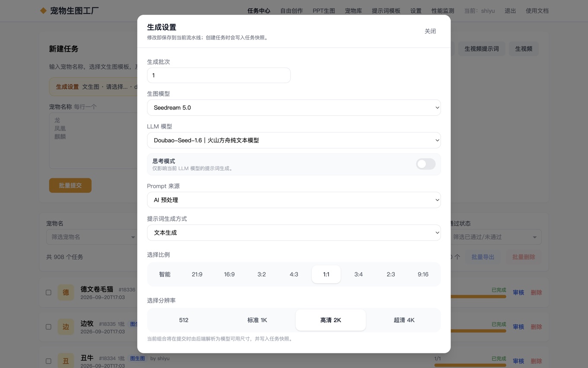
Task: Open 性能监测 in the top navigation
Action: [x=443, y=11]
